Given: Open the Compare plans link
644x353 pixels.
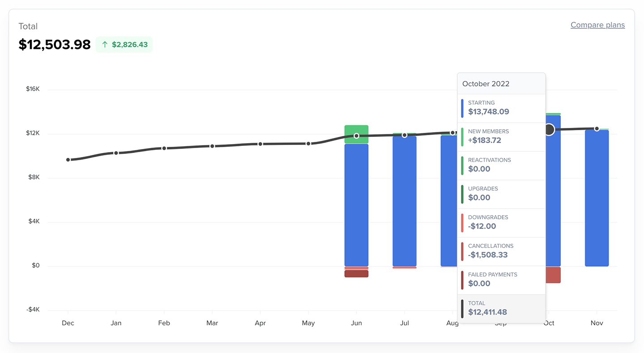Looking at the screenshot, I should 597,25.
